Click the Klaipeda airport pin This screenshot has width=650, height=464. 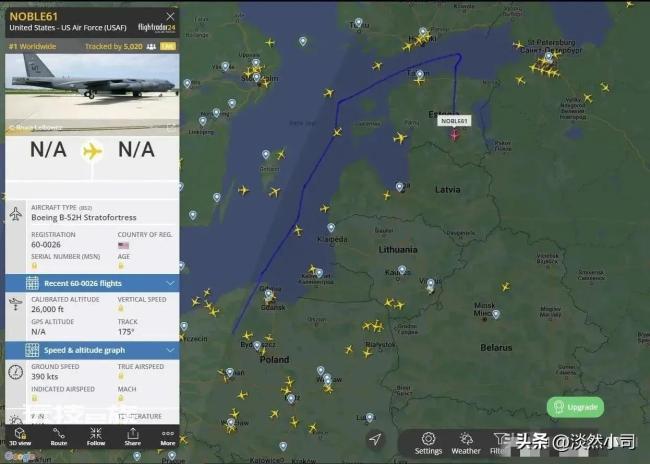point(331,228)
